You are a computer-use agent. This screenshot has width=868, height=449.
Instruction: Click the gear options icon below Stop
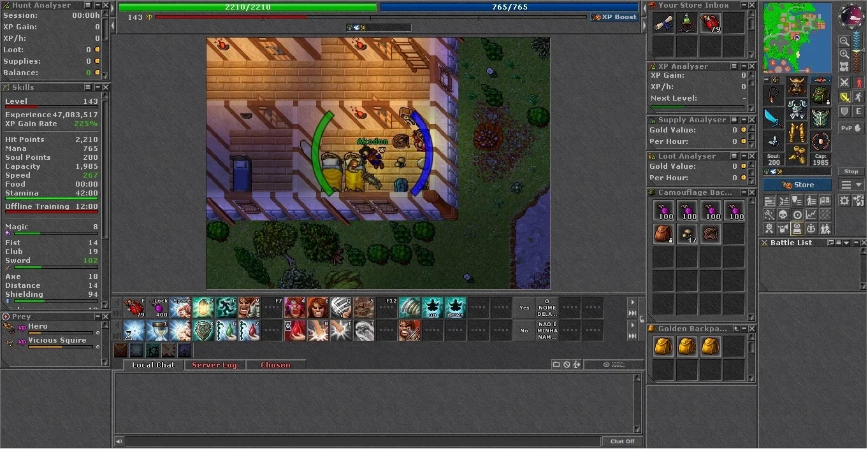[845, 201]
